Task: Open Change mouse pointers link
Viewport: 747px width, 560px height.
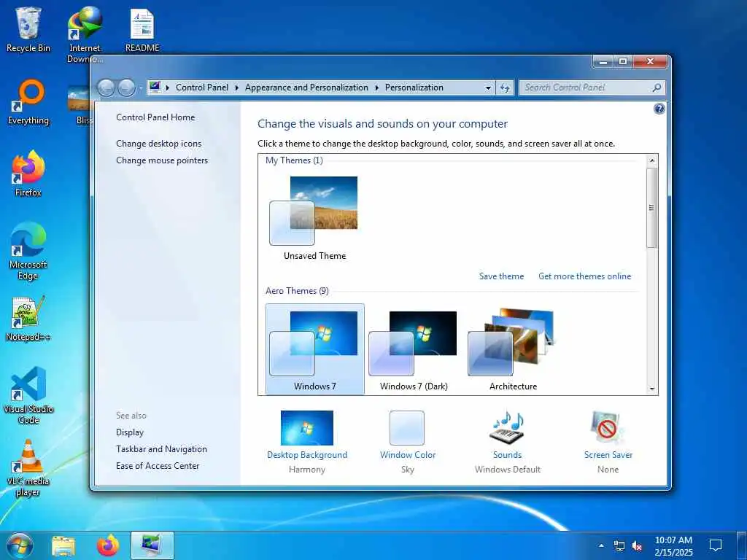Action: 162,160
